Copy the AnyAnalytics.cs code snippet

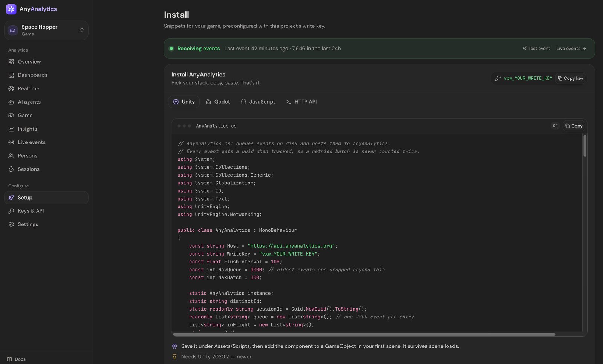point(574,126)
